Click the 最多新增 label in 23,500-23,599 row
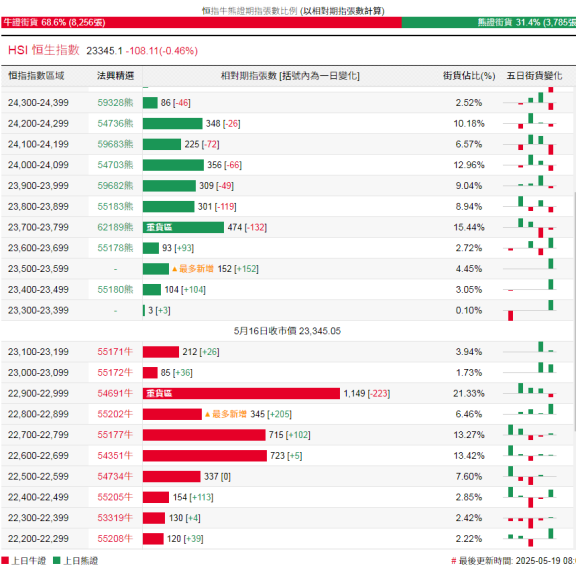Image resolution: width=576 pixels, height=575 pixels. [x=193, y=269]
